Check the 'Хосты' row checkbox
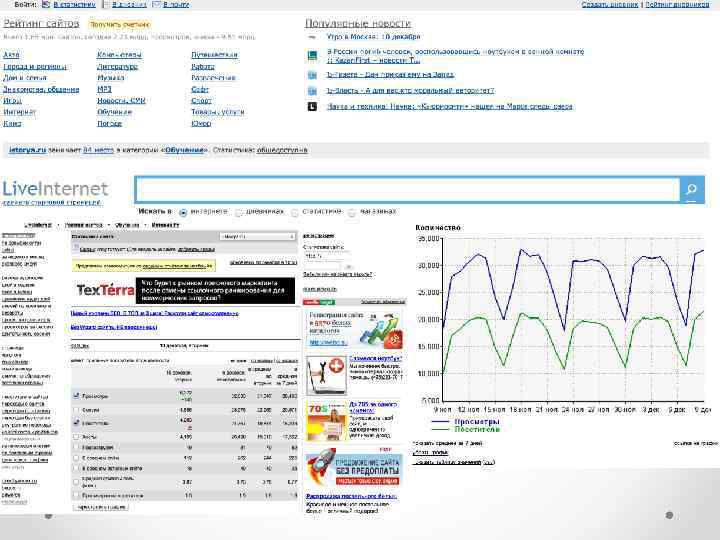720x540 pixels. pyautogui.click(x=76, y=437)
